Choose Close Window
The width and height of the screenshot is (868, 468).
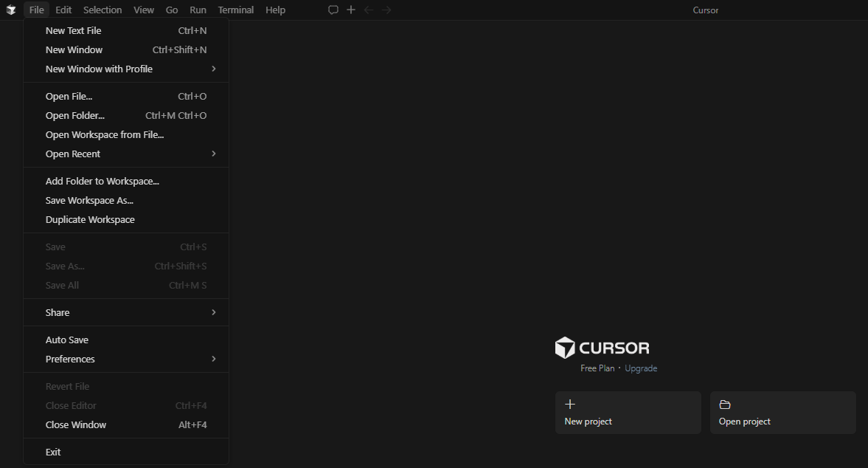point(126,424)
